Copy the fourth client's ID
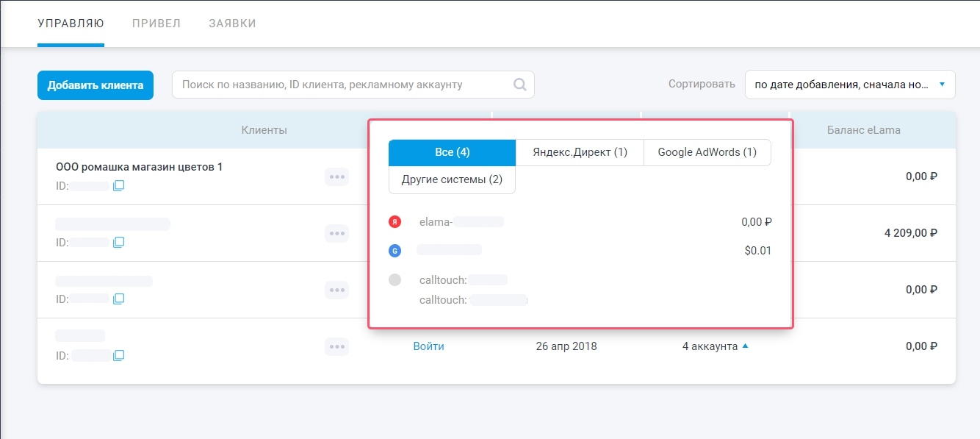Image resolution: width=980 pixels, height=439 pixels. 118,356
